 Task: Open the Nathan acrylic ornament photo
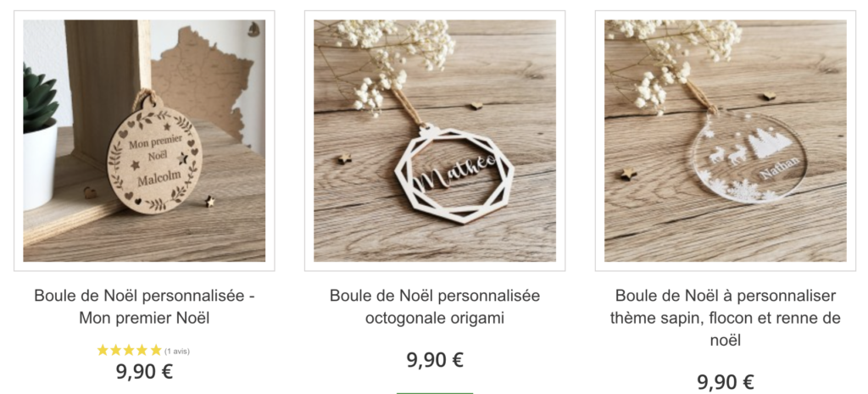point(726,141)
